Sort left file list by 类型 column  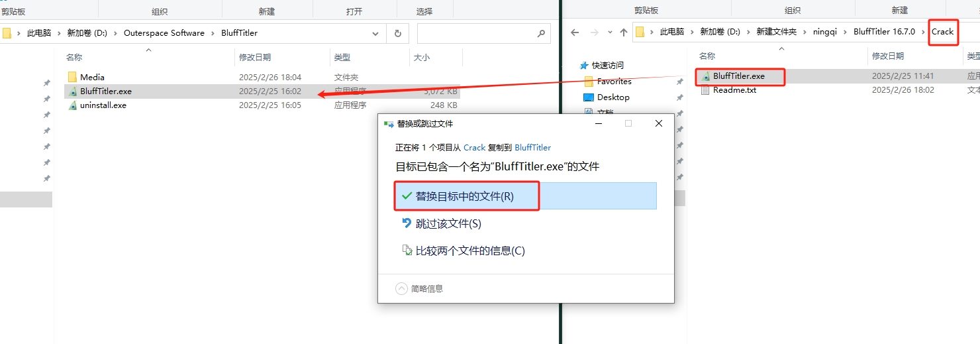[x=342, y=58]
